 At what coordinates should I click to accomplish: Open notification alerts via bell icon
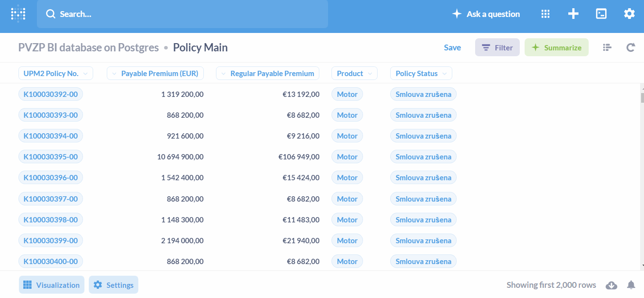pos(631,285)
